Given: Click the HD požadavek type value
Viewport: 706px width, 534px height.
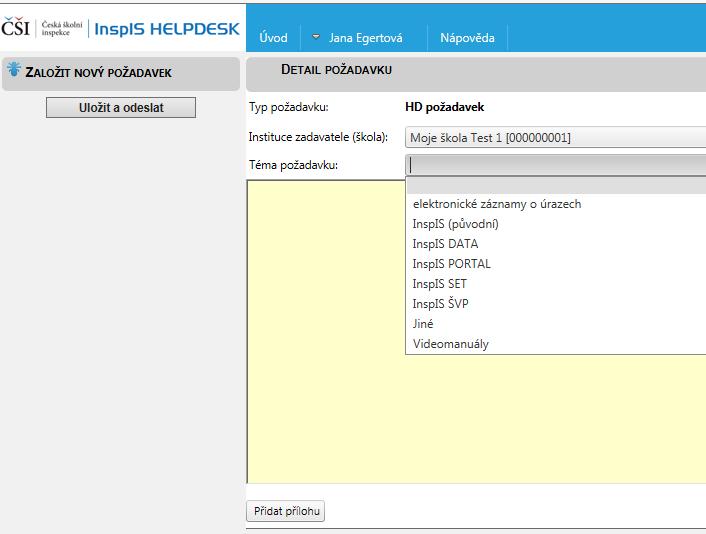Looking at the screenshot, I should [444, 107].
